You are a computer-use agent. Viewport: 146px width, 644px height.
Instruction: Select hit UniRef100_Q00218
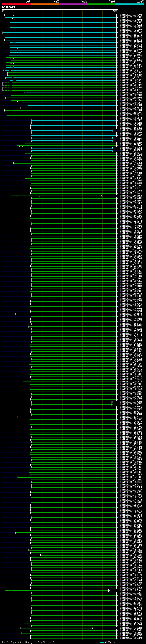(131, 90)
